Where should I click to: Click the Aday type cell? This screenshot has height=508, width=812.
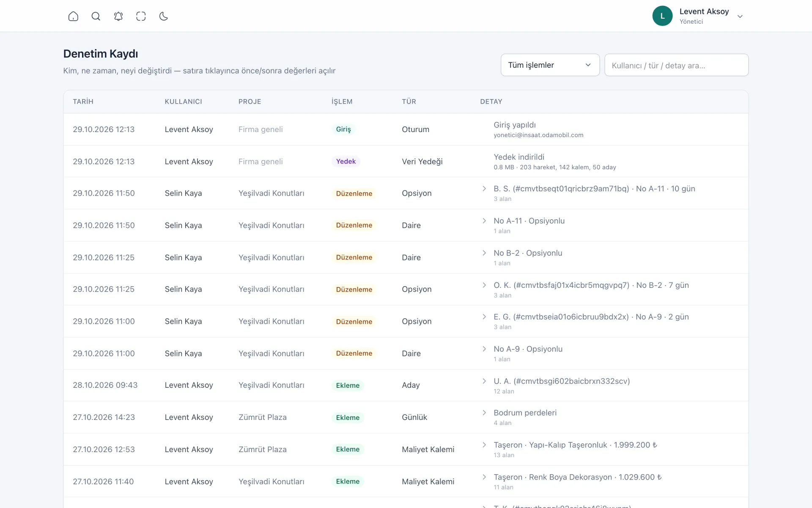coord(411,385)
